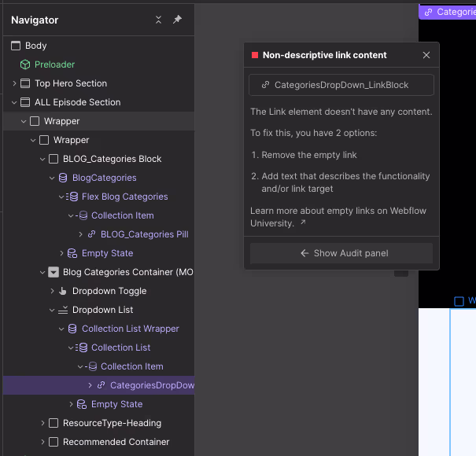Select the Collection Item row under Collection List
Image resolution: width=476 pixels, height=456 pixels.
[x=98, y=366]
